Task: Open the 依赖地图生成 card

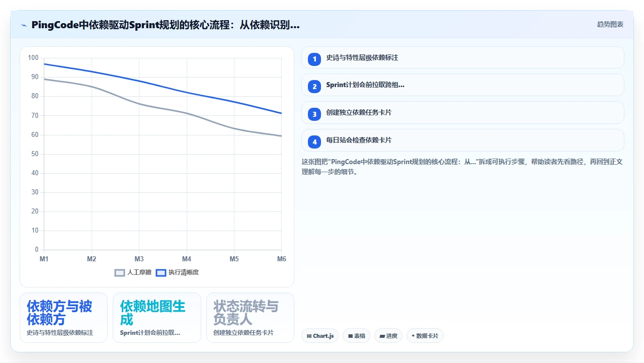Action: (x=157, y=318)
